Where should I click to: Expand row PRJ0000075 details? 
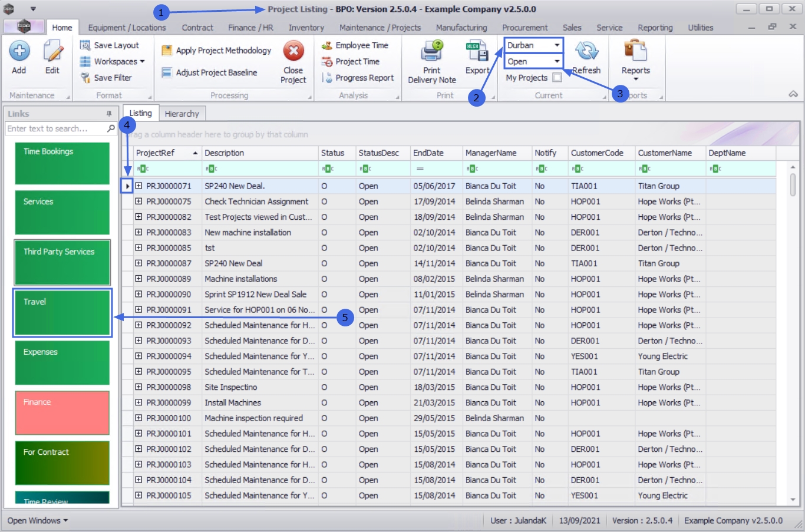pos(138,201)
